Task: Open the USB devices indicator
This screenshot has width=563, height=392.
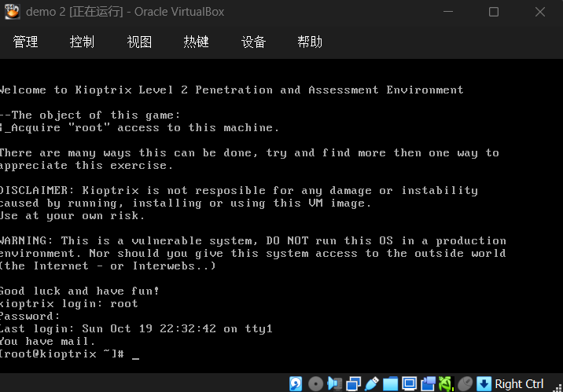Action: (372, 384)
